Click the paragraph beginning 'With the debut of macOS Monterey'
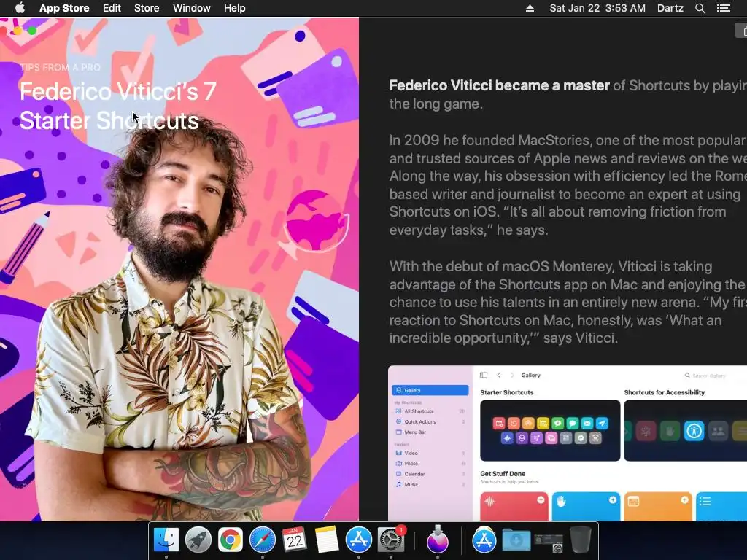 pyautogui.click(x=568, y=302)
